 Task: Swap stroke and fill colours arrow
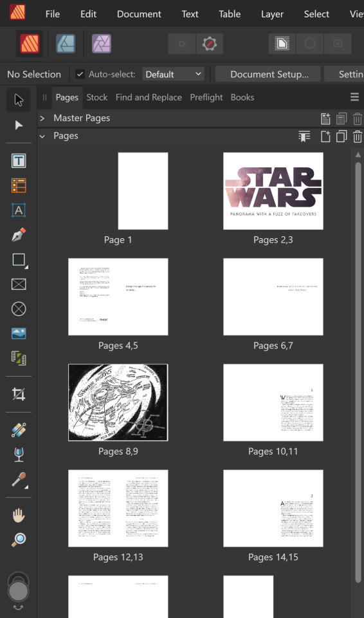pyautogui.click(x=18, y=607)
